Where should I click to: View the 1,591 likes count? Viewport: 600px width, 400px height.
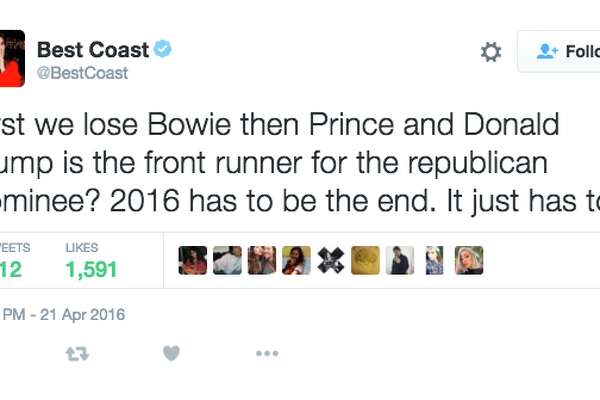pyautogui.click(x=91, y=269)
